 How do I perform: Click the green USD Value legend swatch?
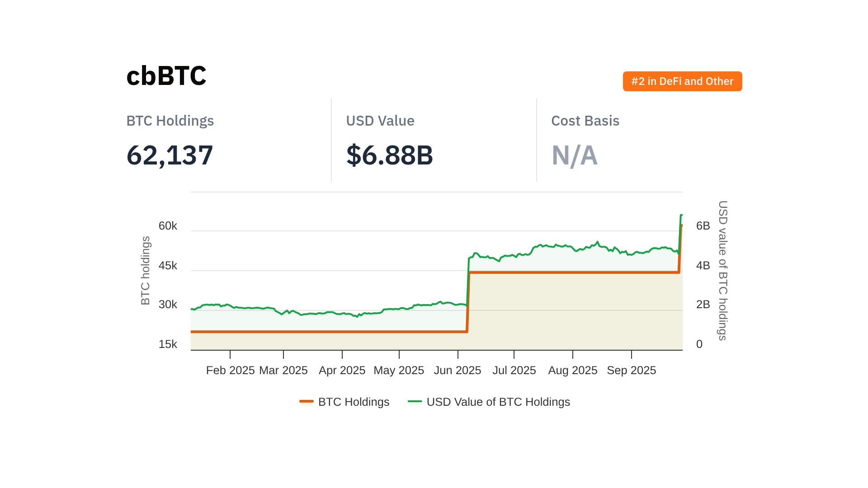click(415, 401)
